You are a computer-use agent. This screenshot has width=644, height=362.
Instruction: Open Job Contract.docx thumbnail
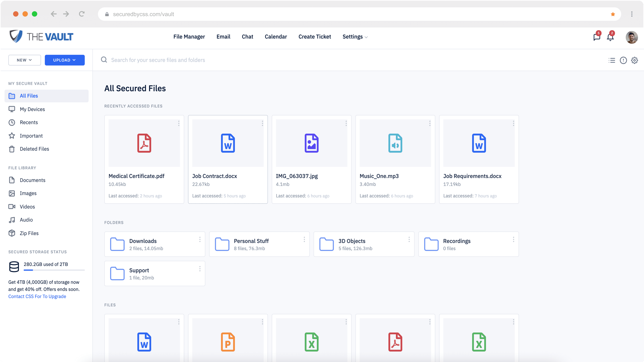[228, 143]
